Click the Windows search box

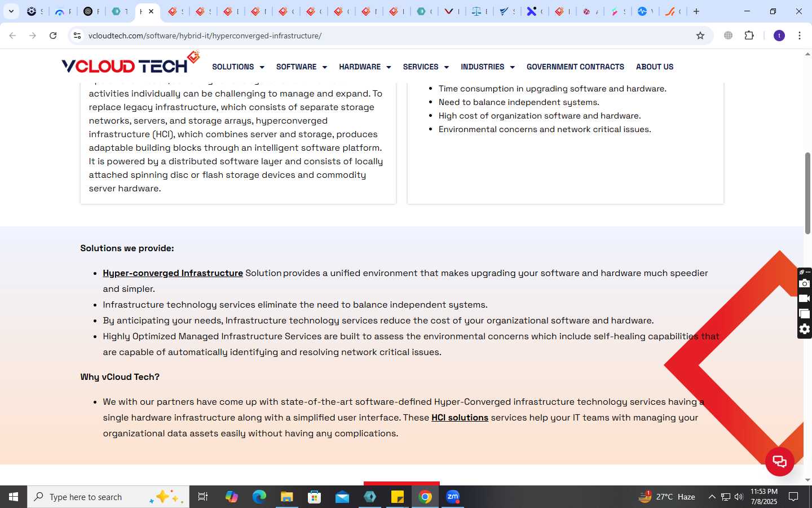coord(108,497)
